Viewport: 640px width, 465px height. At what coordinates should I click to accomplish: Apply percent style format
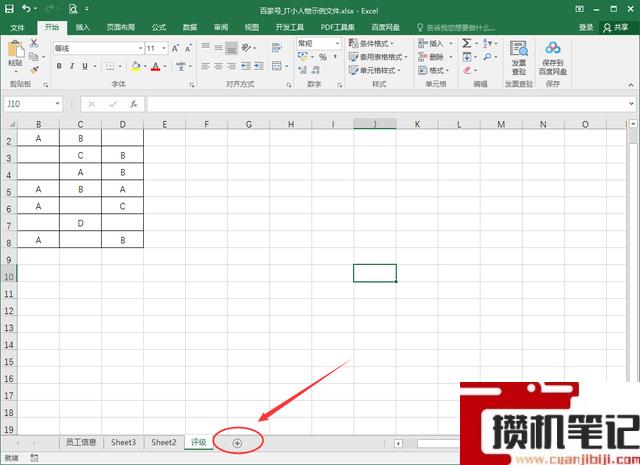pos(322,57)
